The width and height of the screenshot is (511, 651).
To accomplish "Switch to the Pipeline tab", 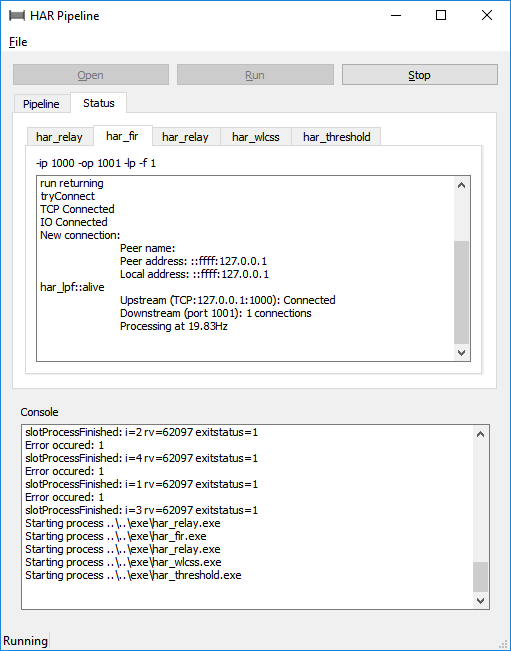I will (x=41, y=104).
